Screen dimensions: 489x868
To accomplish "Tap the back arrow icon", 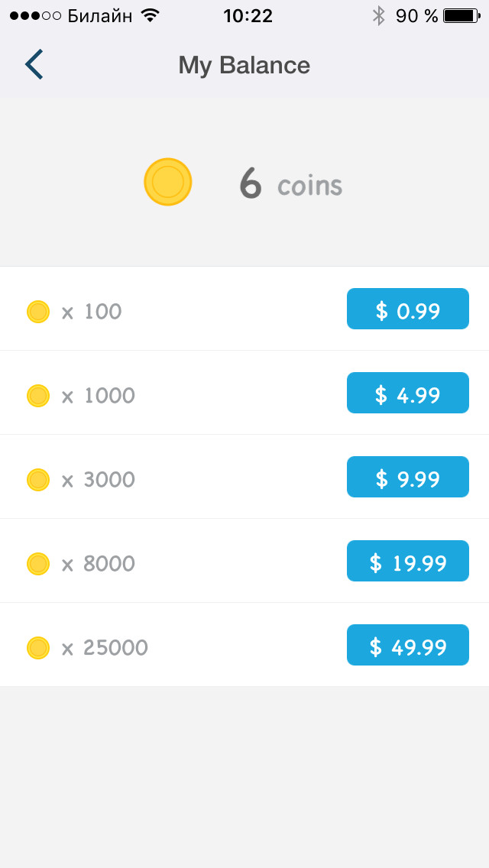I will click(34, 64).
